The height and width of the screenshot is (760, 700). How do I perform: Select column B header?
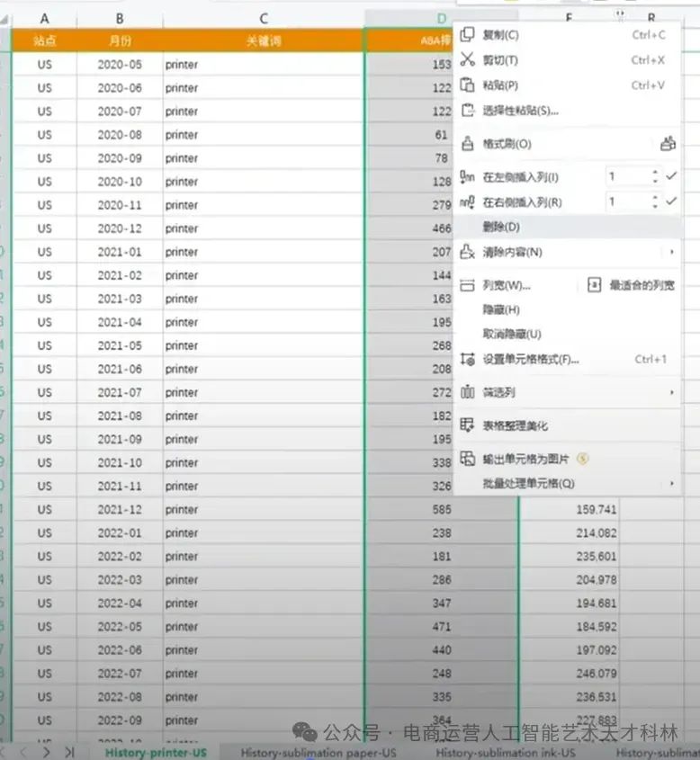(x=120, y=18)
